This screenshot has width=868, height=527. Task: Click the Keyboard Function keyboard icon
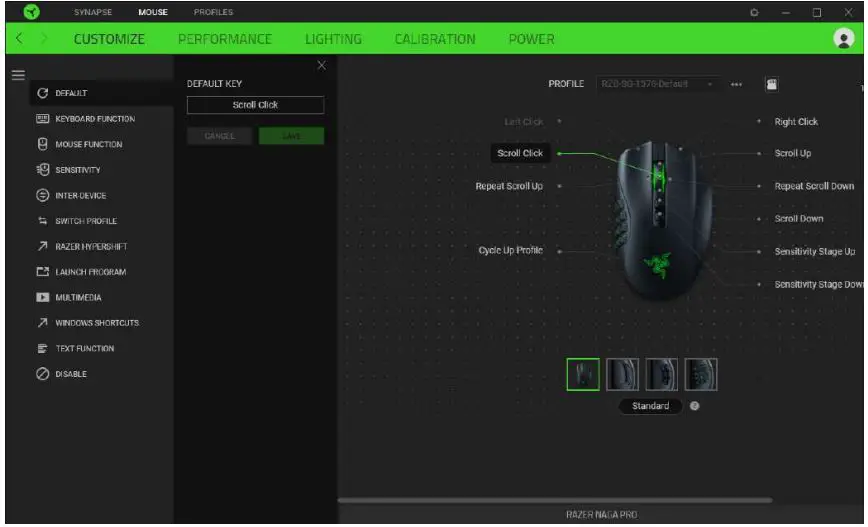(x=43, y=118)
